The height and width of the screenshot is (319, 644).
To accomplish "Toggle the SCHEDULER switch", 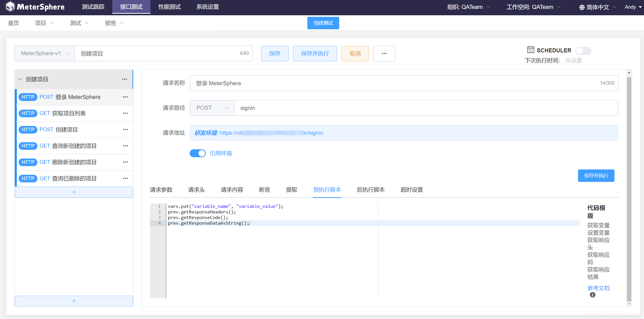I will tap(583, 51).
